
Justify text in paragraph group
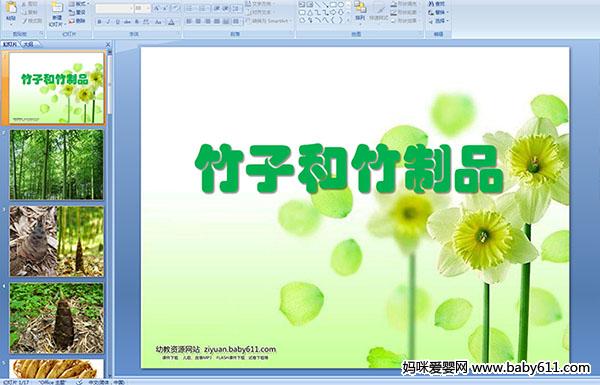click(217, 21)
